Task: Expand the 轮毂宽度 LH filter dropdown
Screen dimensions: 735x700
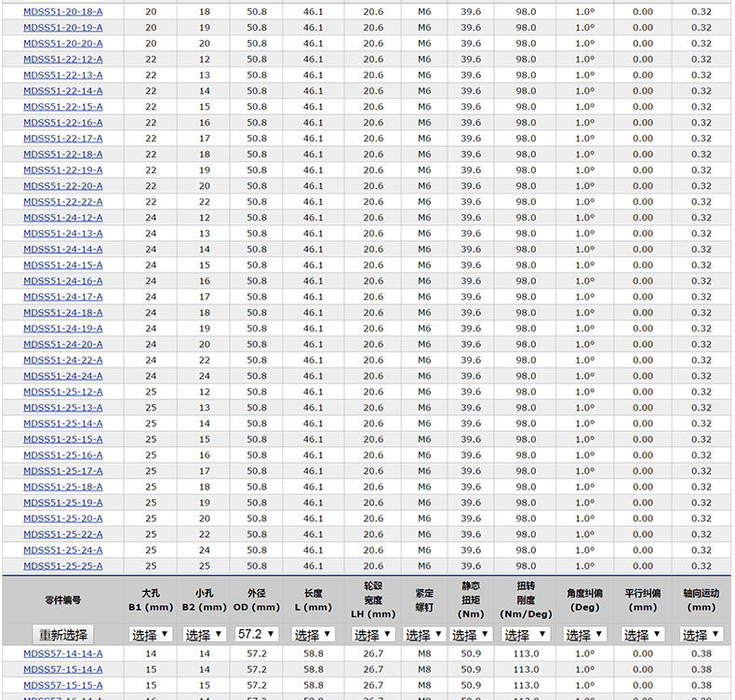Action: tap(373, 635)
